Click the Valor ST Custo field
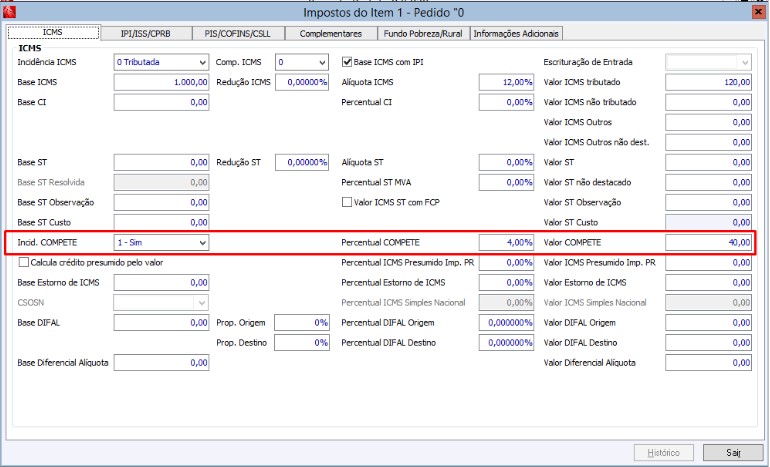 coord(708,222)
